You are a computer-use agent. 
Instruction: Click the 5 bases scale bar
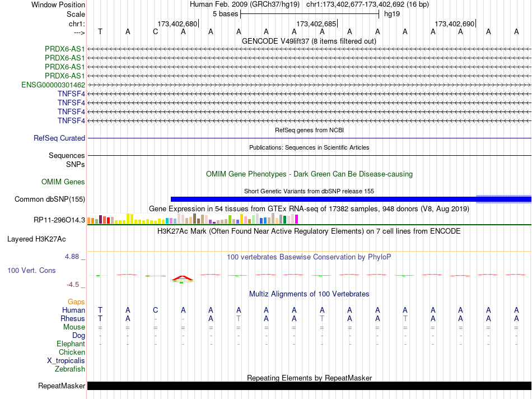[x=310, y=14]
